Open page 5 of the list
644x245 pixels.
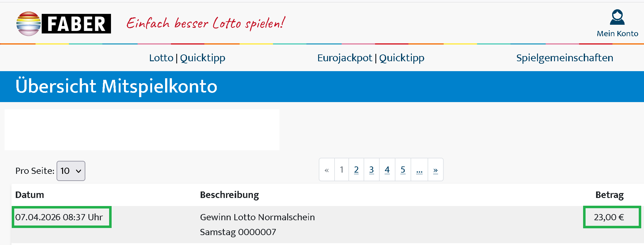coord(403,170)
